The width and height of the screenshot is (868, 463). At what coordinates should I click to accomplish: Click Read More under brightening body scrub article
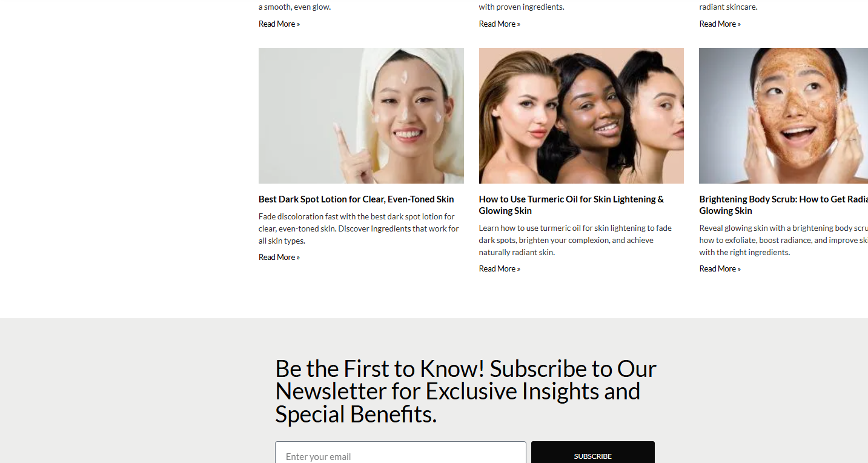(720, 268)
